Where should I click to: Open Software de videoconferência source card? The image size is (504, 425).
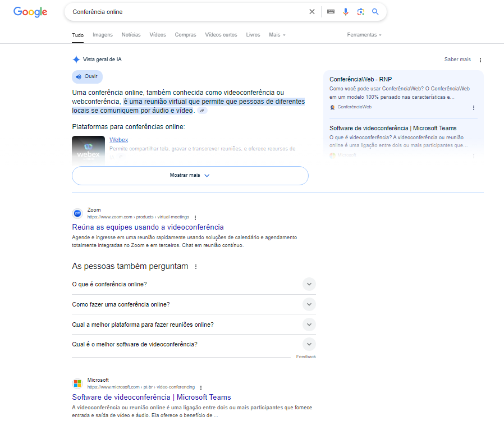click(x=393, y=128)
